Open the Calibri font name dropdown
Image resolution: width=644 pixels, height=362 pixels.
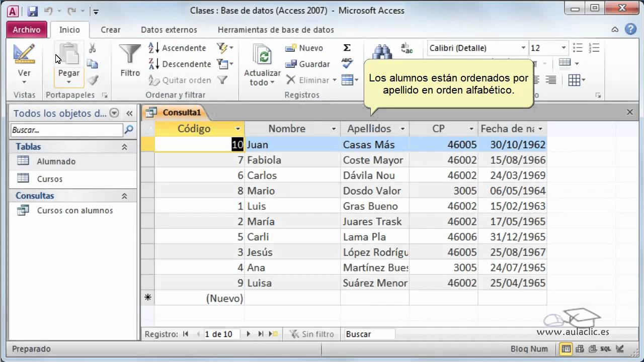point(523,48)
